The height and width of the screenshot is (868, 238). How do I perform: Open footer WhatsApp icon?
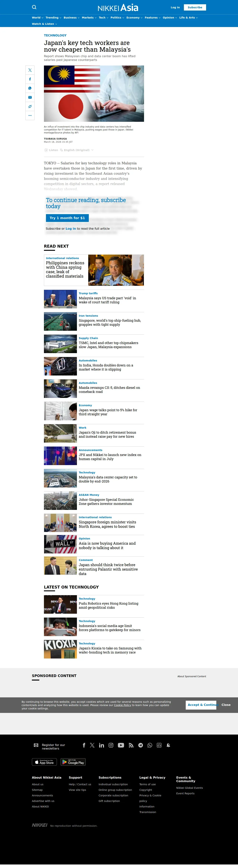pyautogui.click(x=150, y=745)
